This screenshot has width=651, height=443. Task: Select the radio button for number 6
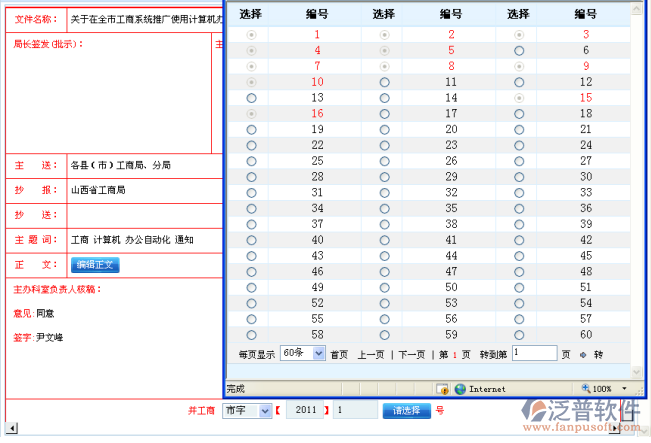pyautogui.click(x=519, y=51)
